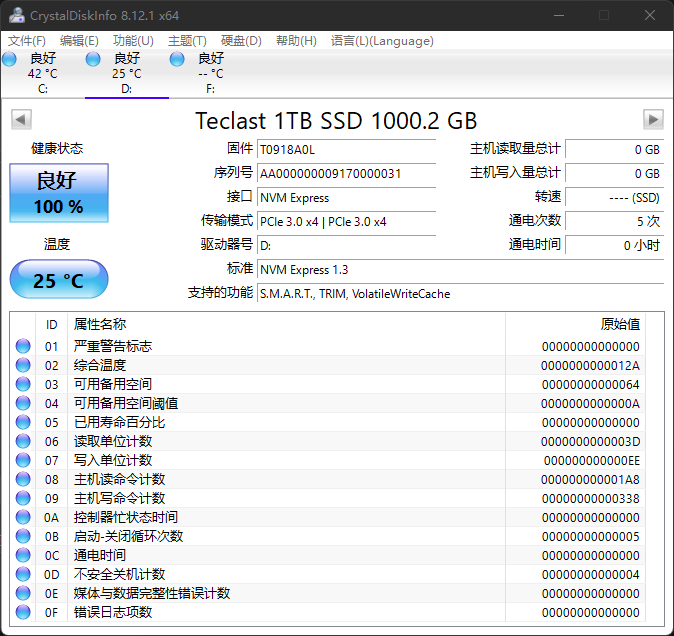Select the status orb for drive F:
The image size is (674, 636).
[178, 59]
